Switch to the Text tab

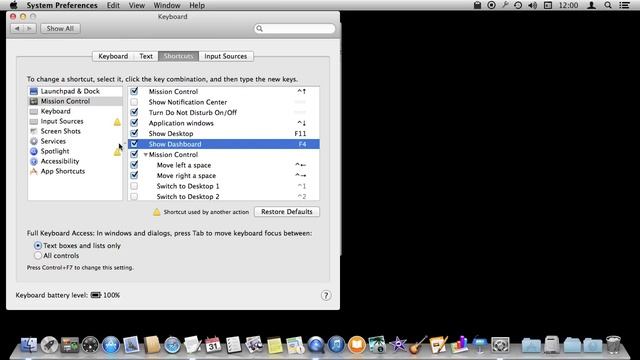pos(146,56)
